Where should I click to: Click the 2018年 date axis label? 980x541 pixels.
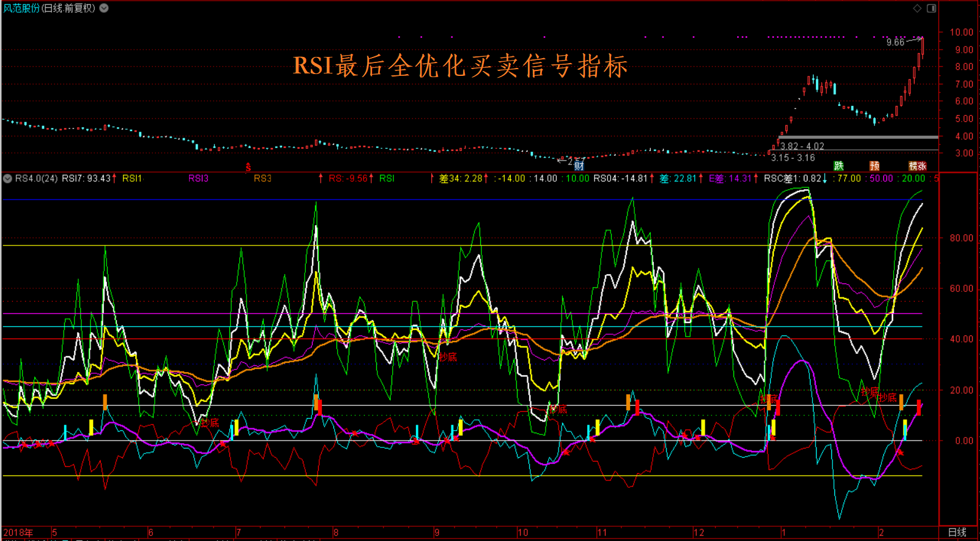tap(18, 532)
